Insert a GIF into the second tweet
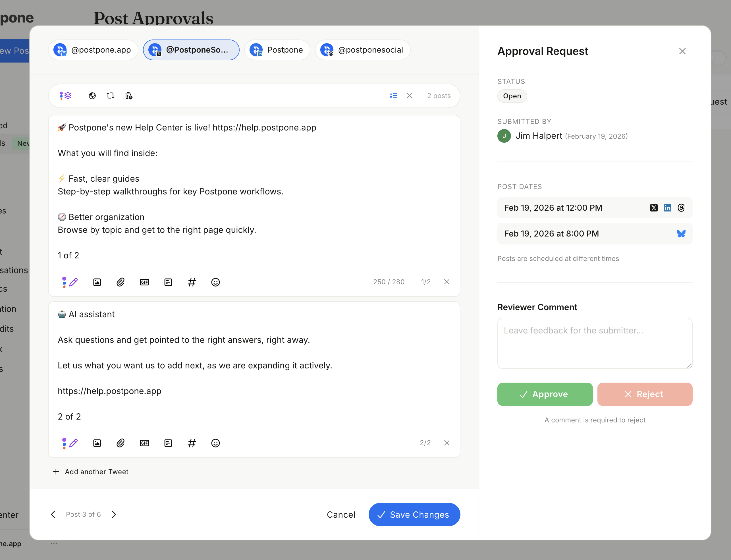This screenshot has height=560, width=731. (144, 443)
